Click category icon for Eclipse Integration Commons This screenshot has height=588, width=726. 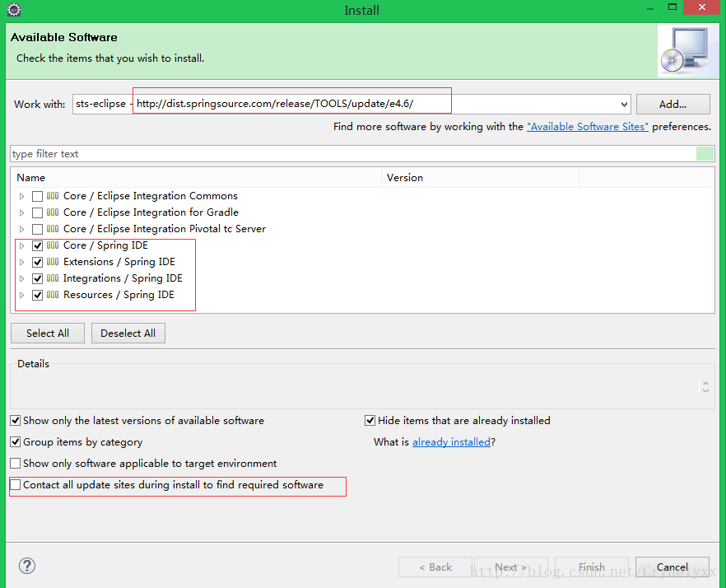53,196
